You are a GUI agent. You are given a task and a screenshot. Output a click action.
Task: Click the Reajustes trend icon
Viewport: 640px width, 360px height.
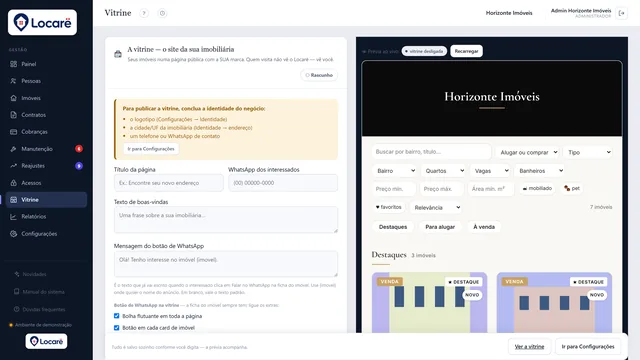(13, 166)
